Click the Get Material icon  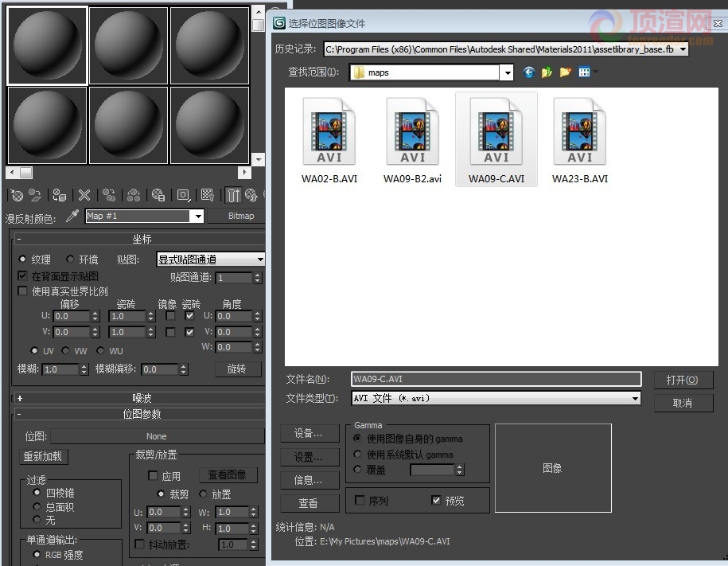(x=17, y=195)
